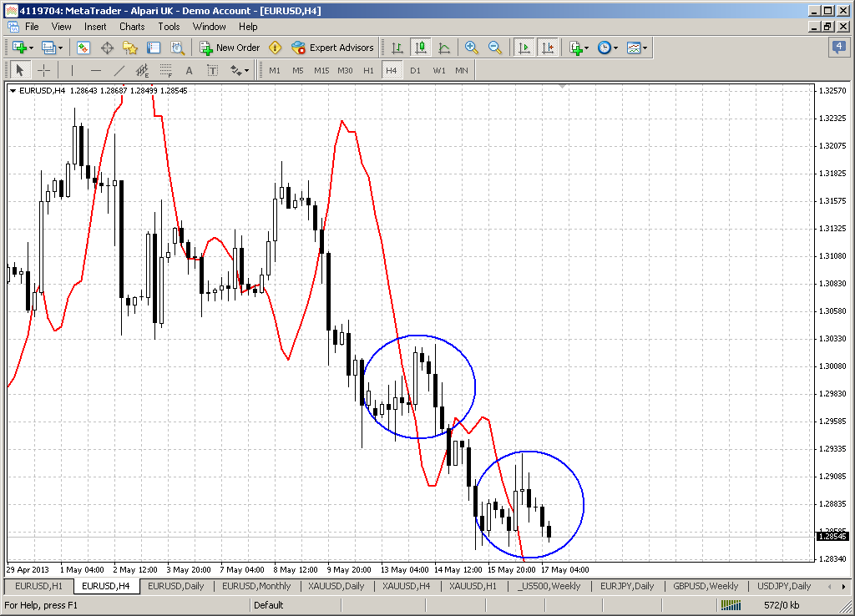Open the Terminal panel icon
This screenshot has width=855, height=616.
coord(154,48)
